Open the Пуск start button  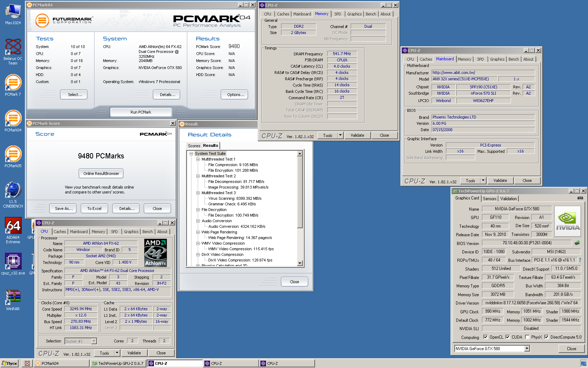coord(9,363)
